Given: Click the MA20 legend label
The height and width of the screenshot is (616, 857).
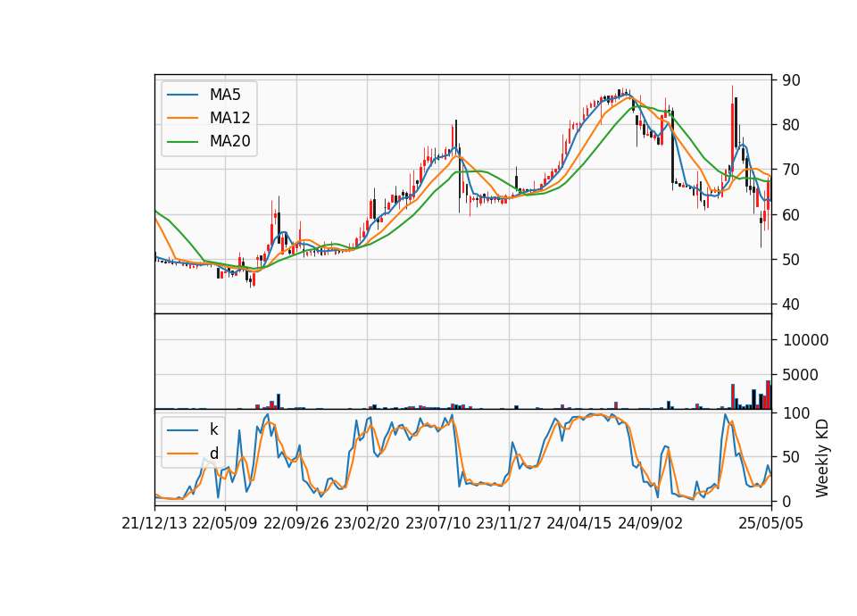Looking at the screenshot, I should coord(229,141).
